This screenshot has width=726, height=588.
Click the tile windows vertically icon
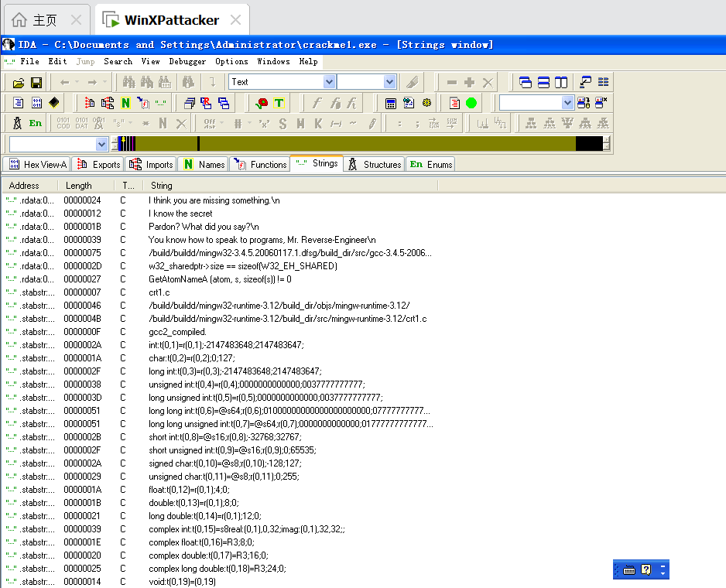point(561,83)
